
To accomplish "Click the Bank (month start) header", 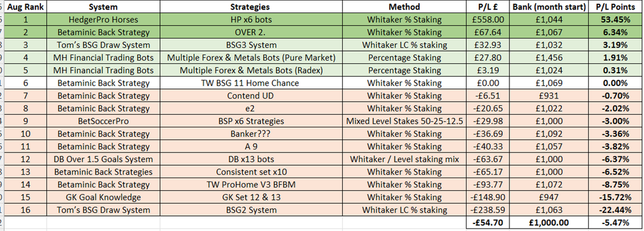I will [549, 6].
